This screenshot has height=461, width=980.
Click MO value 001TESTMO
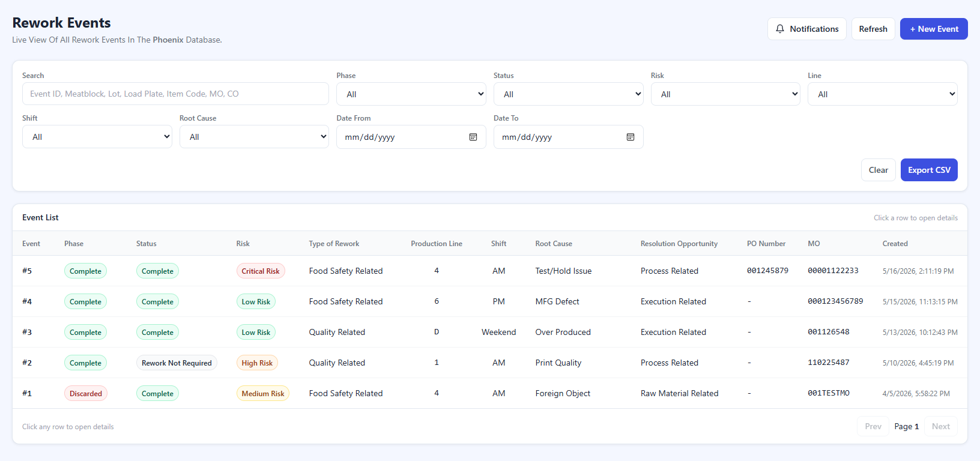point(829,393)
